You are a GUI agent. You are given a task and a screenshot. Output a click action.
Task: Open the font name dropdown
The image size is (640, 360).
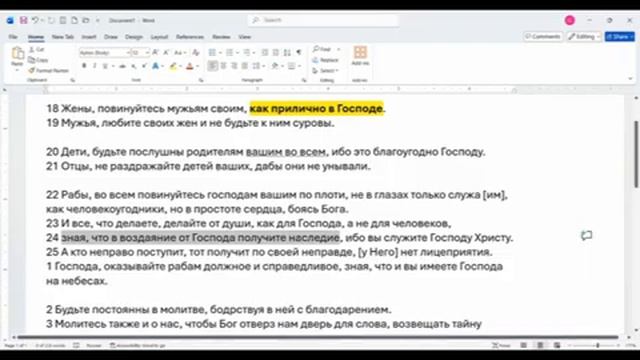point(128,53)
